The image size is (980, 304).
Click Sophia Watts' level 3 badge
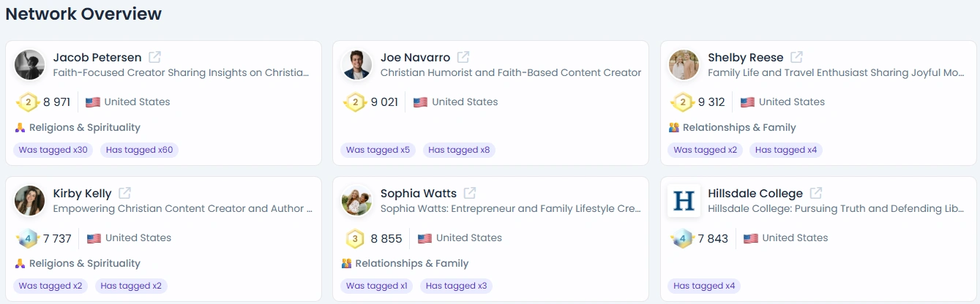coord(355,238)
